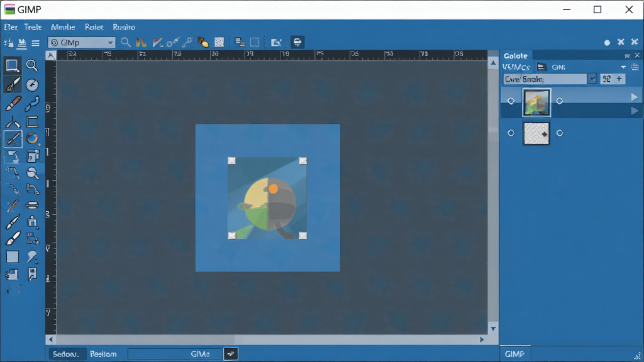Click the Resitam status bar button

103,354
